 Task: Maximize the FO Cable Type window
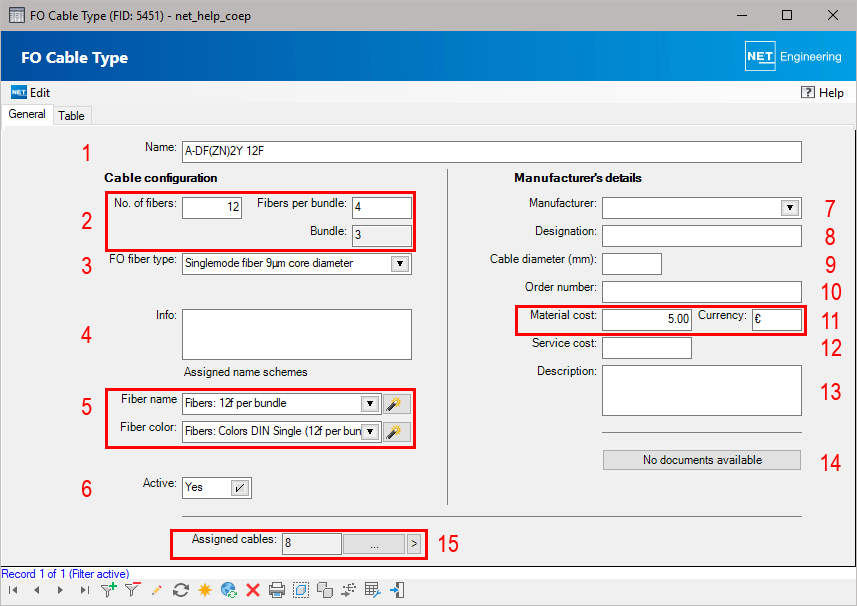[787, 15]
